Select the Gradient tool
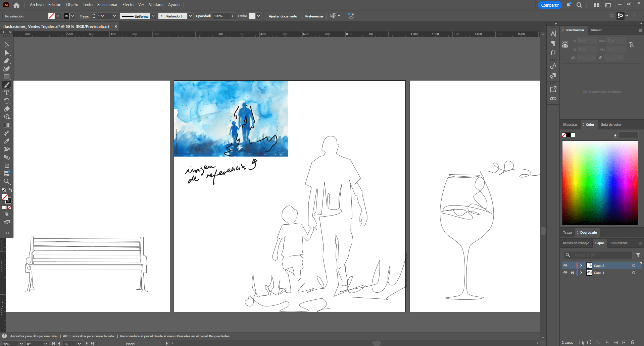The width and height of the screenshot is (644, 346). point(7,125)
